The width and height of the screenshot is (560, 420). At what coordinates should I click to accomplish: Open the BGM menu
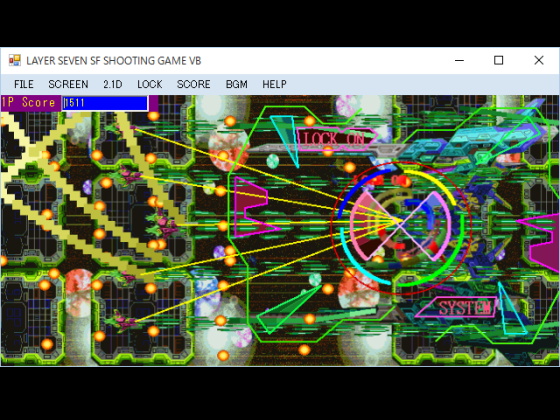click(236, 84)
